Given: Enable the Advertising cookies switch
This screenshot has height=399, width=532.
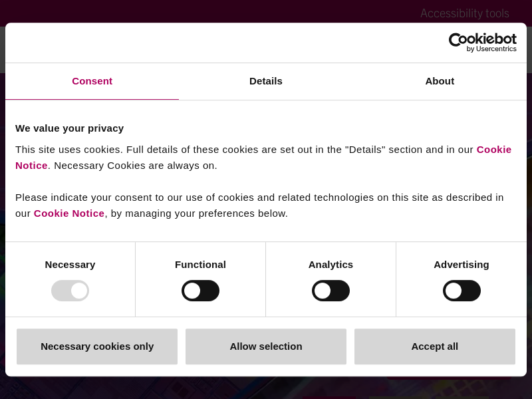Looking at the screenshot, I should (462, 291).
